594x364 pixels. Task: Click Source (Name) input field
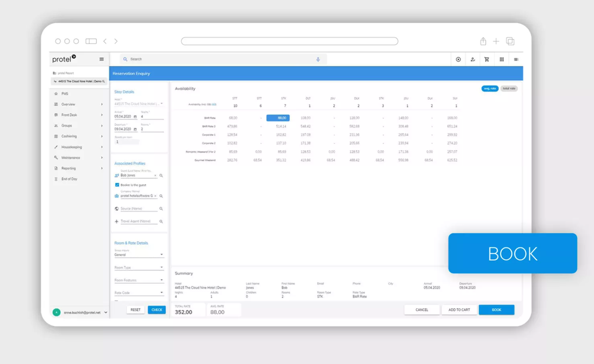(138, 208)
